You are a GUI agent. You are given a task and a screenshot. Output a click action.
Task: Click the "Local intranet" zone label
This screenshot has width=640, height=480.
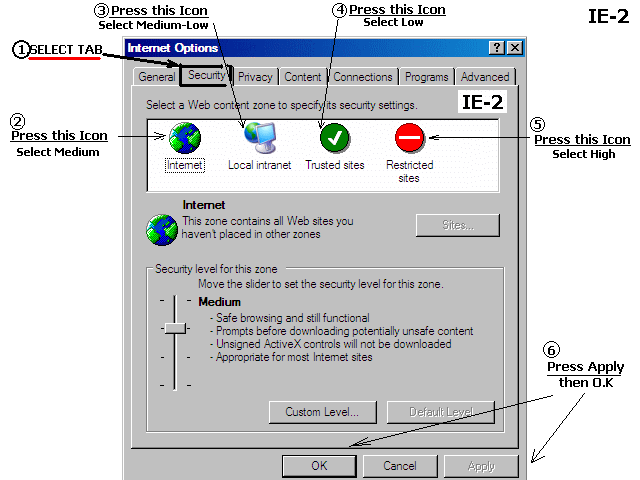(260, 165)
